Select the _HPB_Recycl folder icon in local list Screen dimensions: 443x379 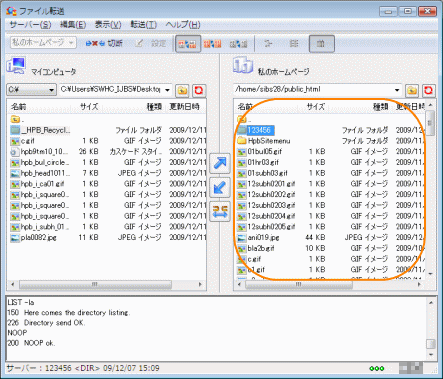point(15,130)
